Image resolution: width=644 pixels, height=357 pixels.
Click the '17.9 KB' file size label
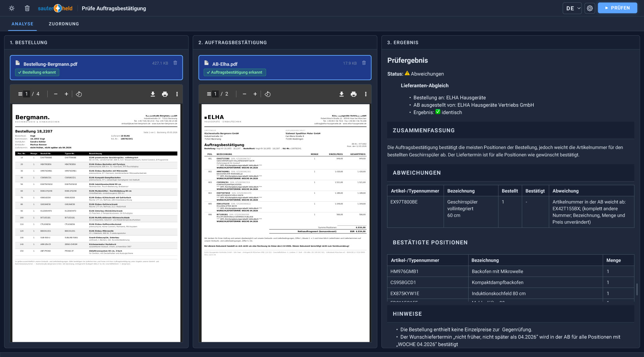[350, 63]
